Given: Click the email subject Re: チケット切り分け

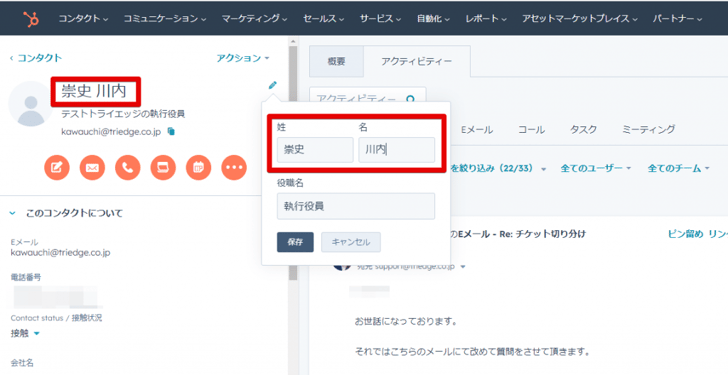Looking at the screenshot, I should 543,234.
